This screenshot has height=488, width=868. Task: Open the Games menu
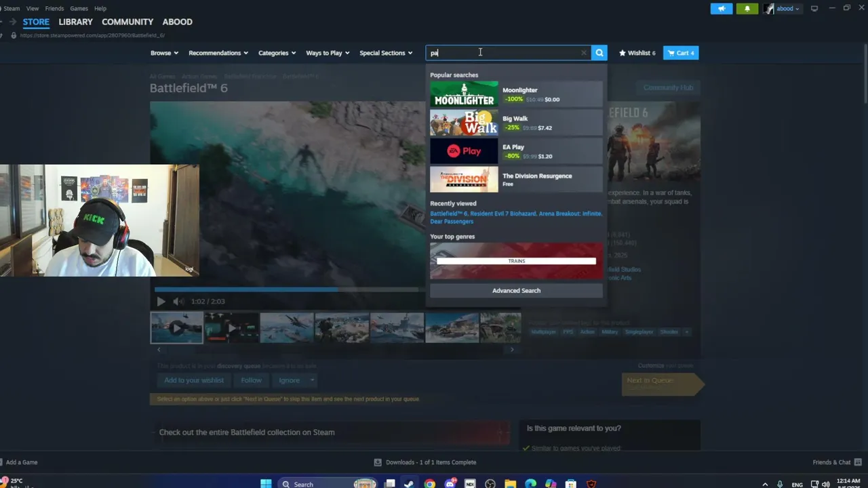pyautogui.click(x=79, y=9)
